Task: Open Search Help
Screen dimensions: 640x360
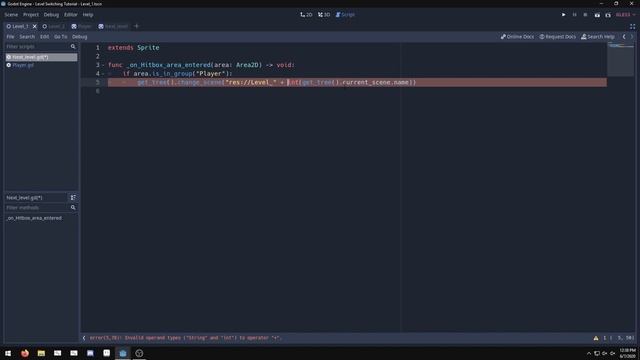Action: pos(598,37)
